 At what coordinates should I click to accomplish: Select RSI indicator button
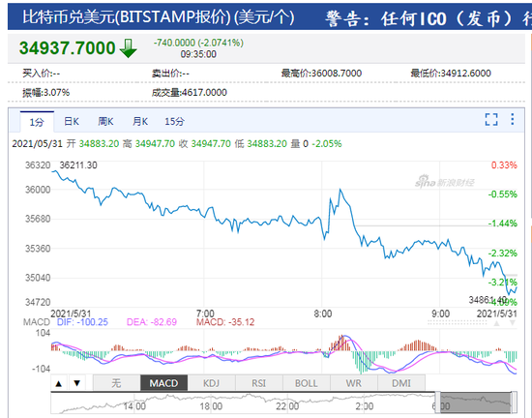pyautogui.click(x=259, y=383)
